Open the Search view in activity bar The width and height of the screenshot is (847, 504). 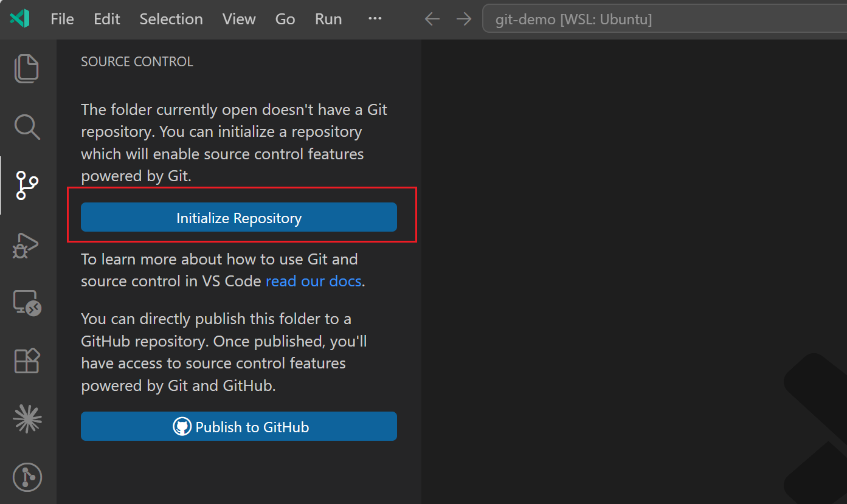click(x=27, y=126)
